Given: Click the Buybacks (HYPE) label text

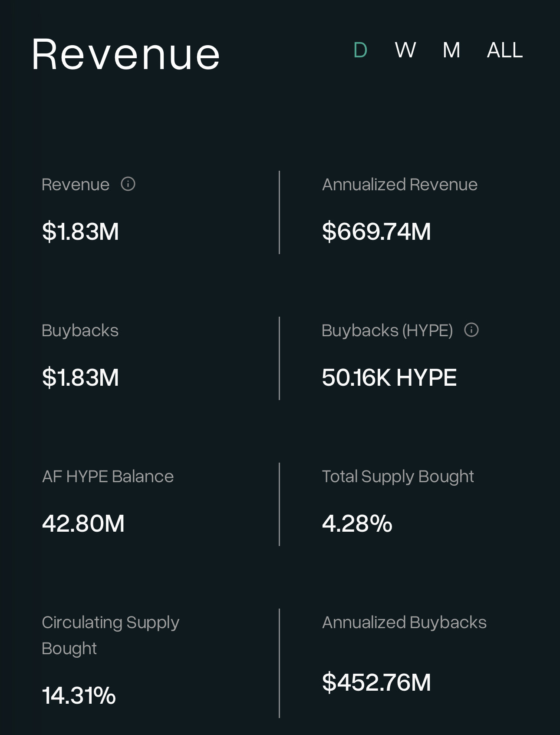Looking at the screenshot, I should tap(387, 331).
